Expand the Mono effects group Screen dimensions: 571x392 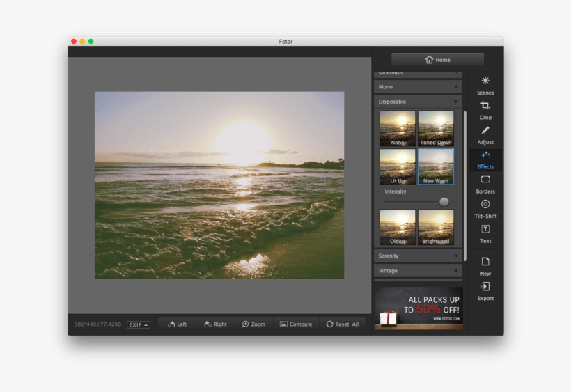pos(418,86)
